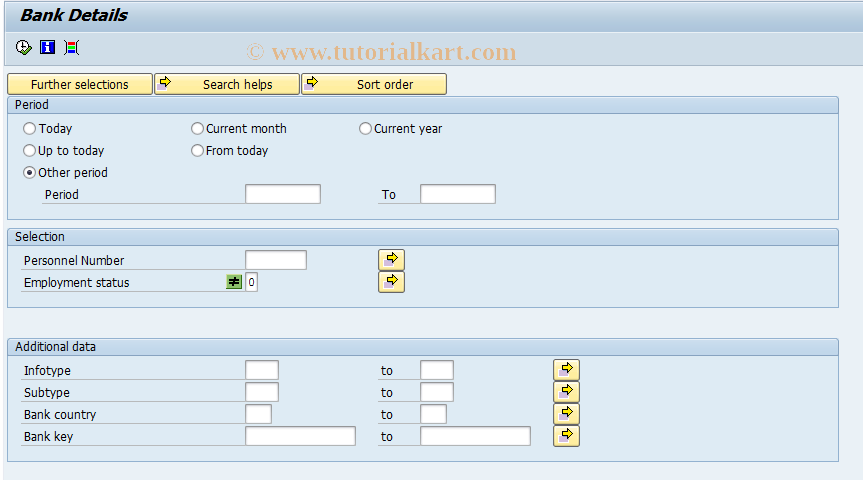Choose the From today option
Viewport: 863px width, 480px height.
pos(197,151)
